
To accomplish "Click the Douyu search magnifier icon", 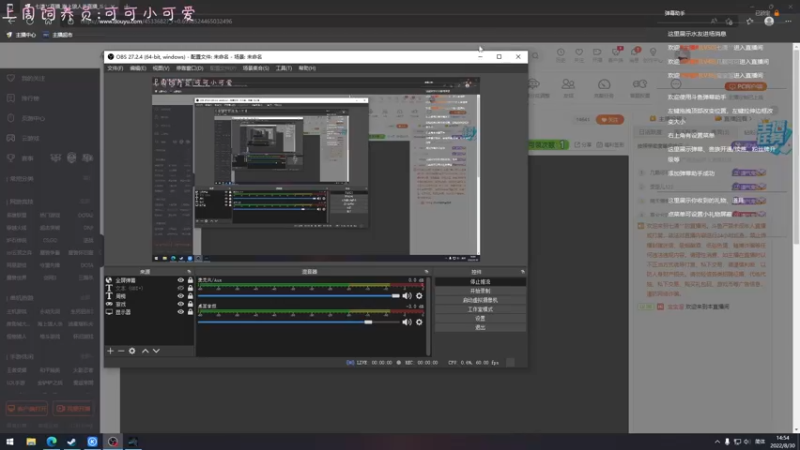I will click(535, 56).
